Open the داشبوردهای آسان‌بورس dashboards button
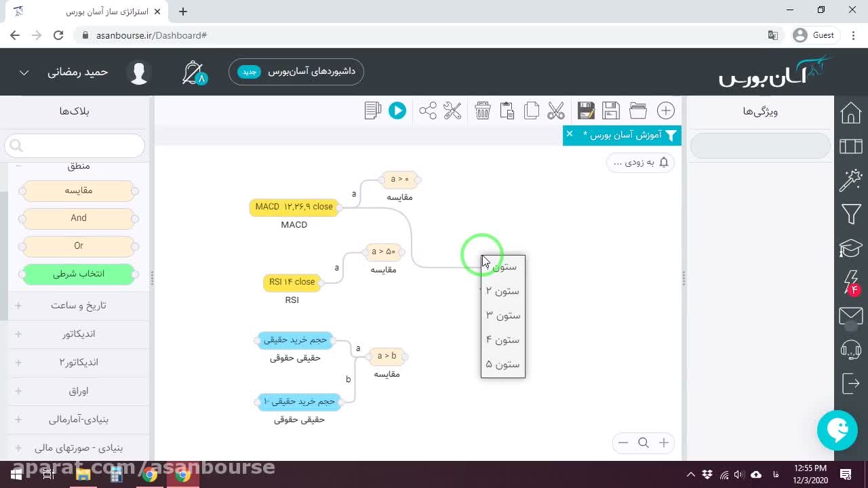Screen dimensions: 868x488 point(296,72)
